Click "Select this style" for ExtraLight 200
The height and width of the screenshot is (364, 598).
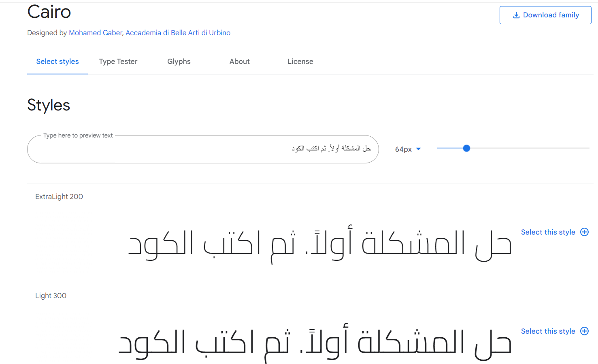coord(548,232)
